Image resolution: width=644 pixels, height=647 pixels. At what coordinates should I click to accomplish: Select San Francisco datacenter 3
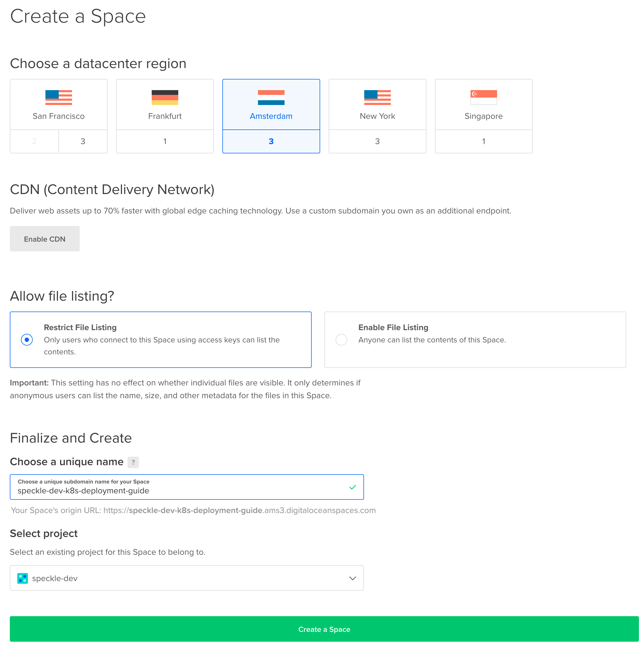pos(83,141)
